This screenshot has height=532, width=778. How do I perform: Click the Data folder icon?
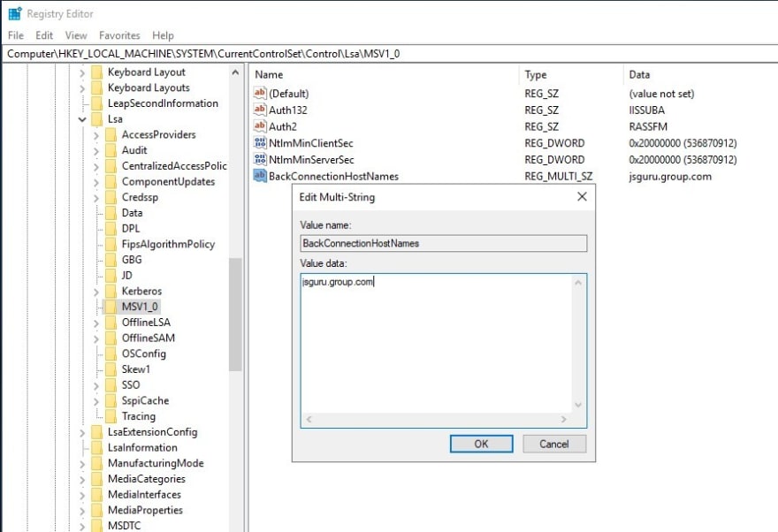pyautogui.click(x=111, y=213)
